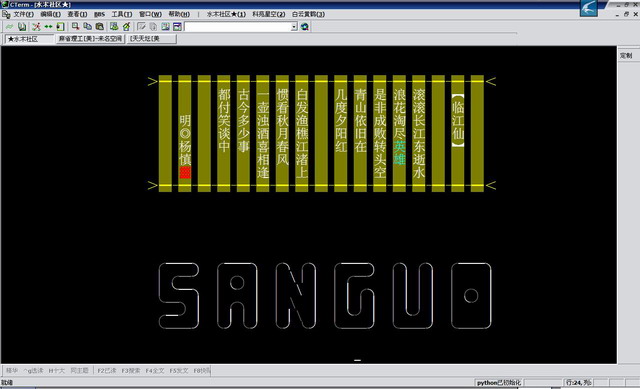
Task: Open the 文件(F) menu
Action: 24,14
